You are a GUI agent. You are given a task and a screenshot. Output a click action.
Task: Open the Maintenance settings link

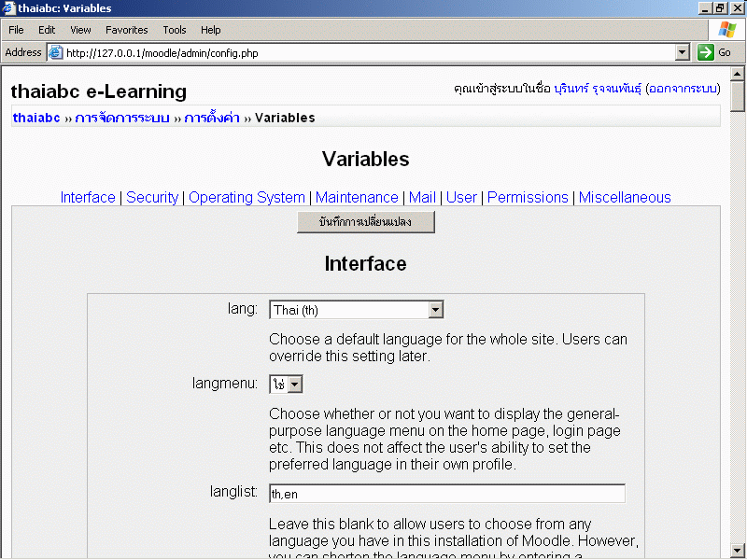click(x=357, y=197)
